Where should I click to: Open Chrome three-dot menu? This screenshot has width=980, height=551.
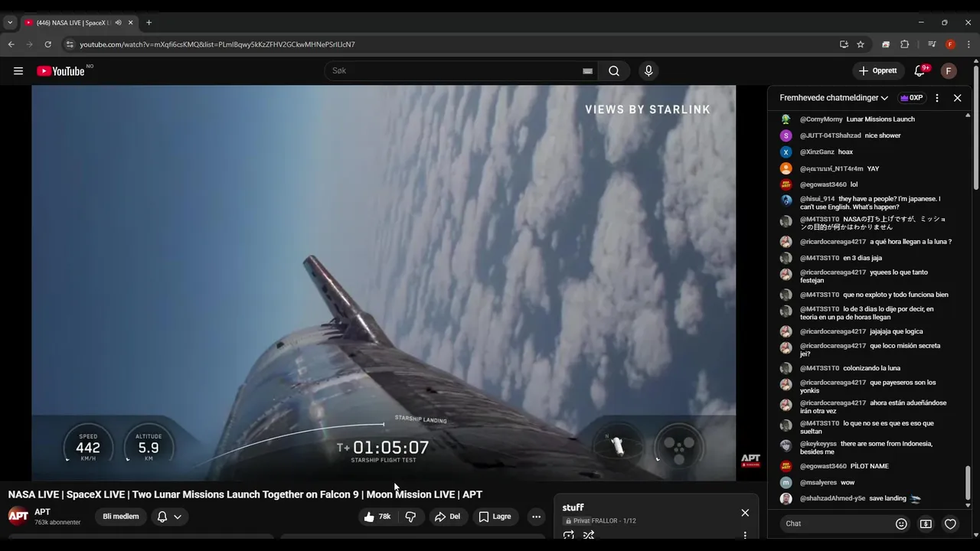click(969, 44)
